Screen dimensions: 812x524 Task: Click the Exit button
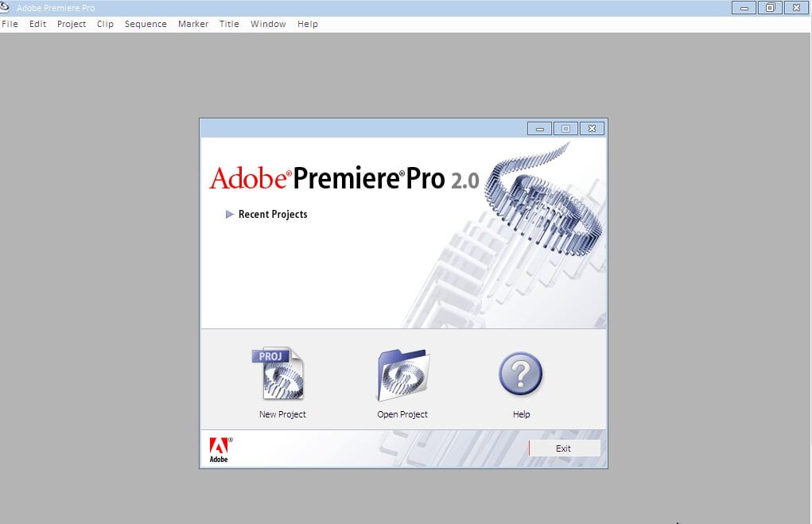tap(563, 448)
